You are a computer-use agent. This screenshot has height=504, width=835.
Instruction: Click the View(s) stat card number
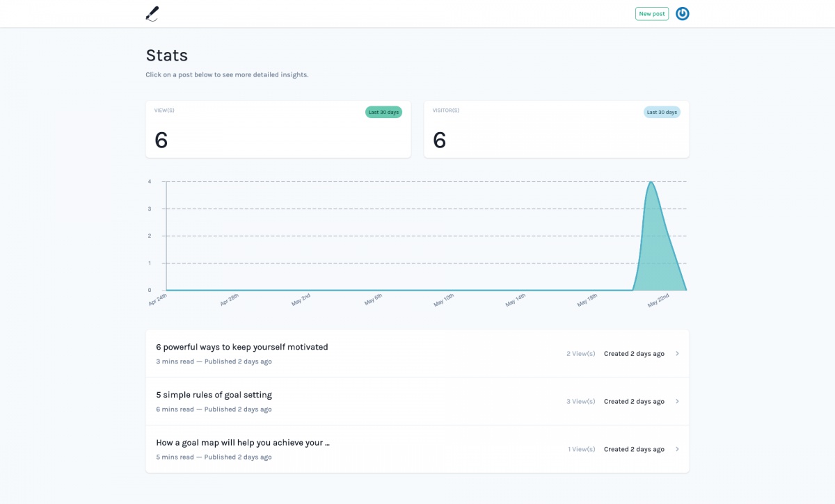tap(161, 140)
